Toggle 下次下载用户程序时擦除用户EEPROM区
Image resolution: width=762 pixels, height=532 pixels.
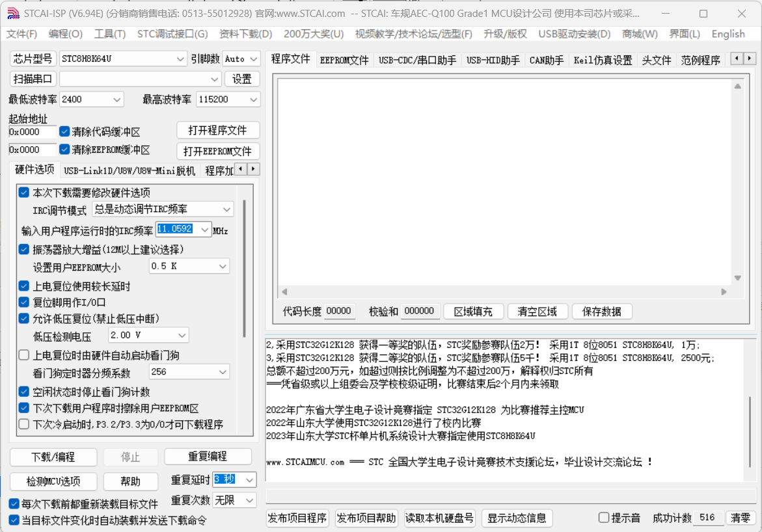tap(24, 408)
